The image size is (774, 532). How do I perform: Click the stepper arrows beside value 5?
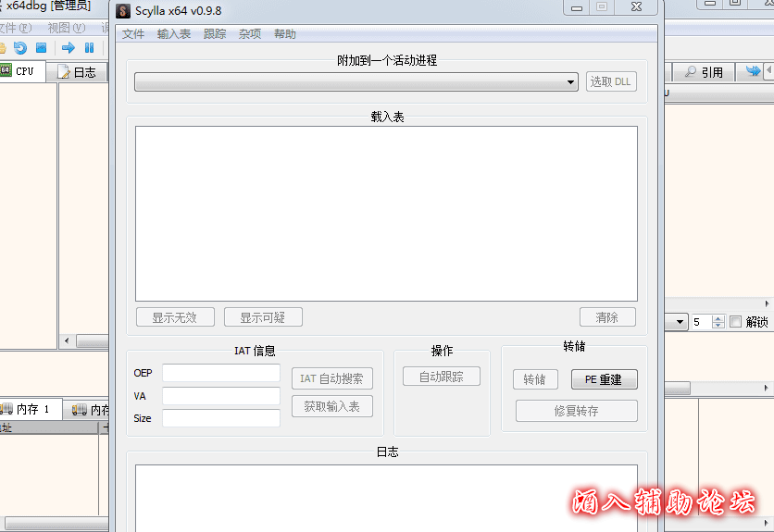pyautogui.click(x=718, y=322)
